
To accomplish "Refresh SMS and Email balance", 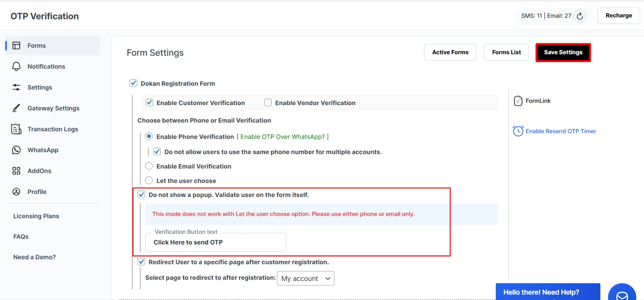I will click(x=580, y=16).
